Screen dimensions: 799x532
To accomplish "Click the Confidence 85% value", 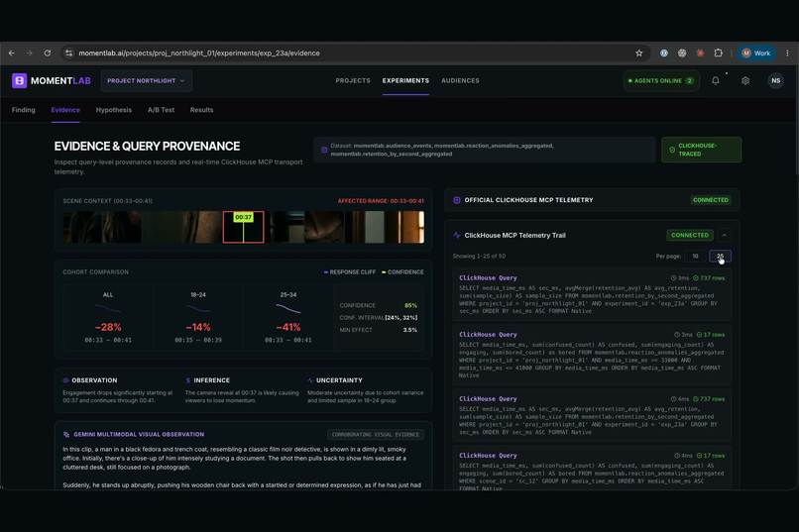I will tap(410, 305).
